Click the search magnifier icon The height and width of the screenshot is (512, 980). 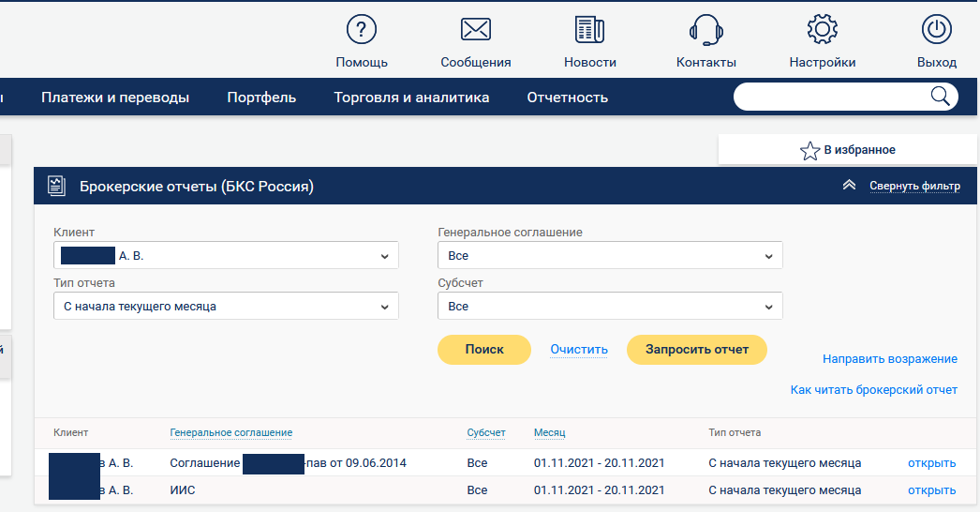939,97
